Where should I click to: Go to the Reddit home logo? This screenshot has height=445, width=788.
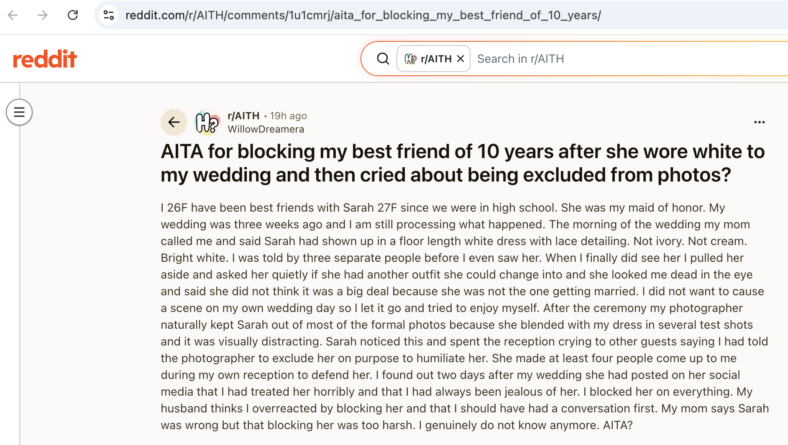(x=45, y=59)
